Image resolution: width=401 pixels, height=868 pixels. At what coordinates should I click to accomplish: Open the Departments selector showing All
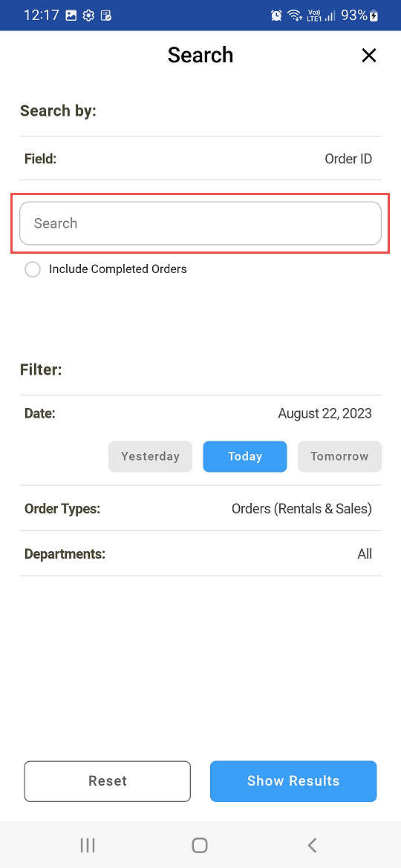coord(200,553)
